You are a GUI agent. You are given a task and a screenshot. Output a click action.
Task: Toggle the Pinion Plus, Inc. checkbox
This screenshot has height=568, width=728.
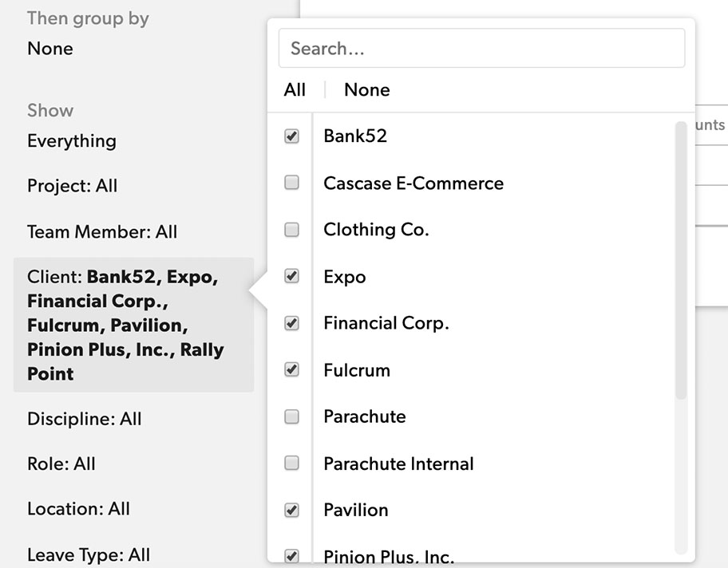click(291, 556)
